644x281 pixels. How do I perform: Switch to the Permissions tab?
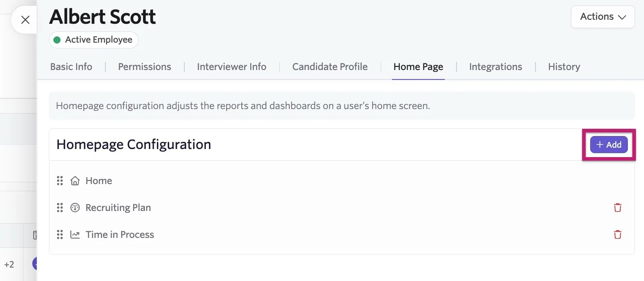pyautogui.click(x=144, y=67)
